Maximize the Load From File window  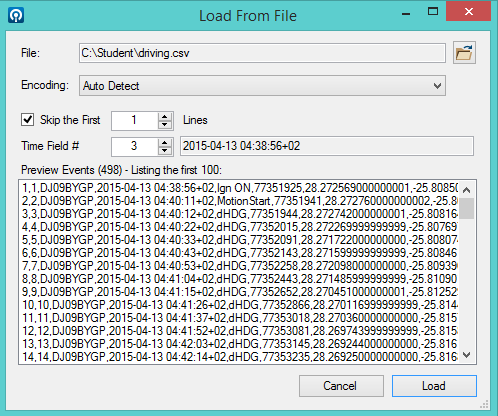tap(433, 12)
